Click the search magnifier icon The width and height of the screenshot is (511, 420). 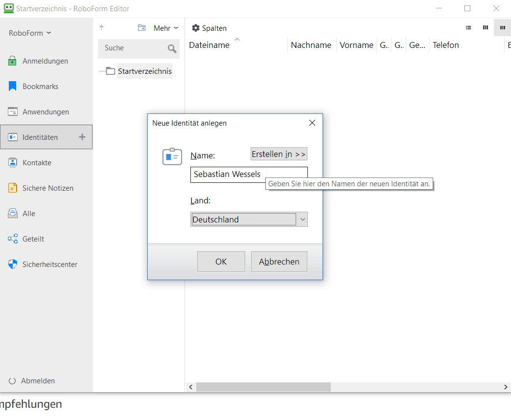coord(172,48)
